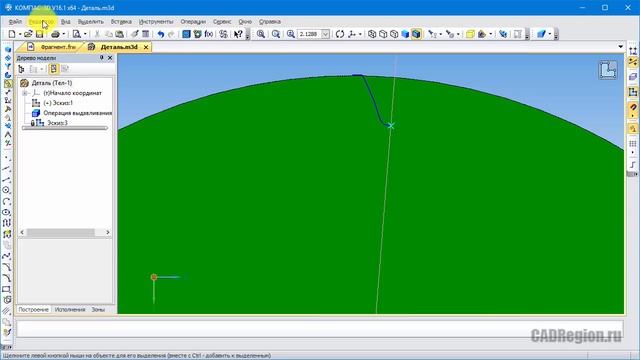Open the Вставка menu

tap(121, 22)
